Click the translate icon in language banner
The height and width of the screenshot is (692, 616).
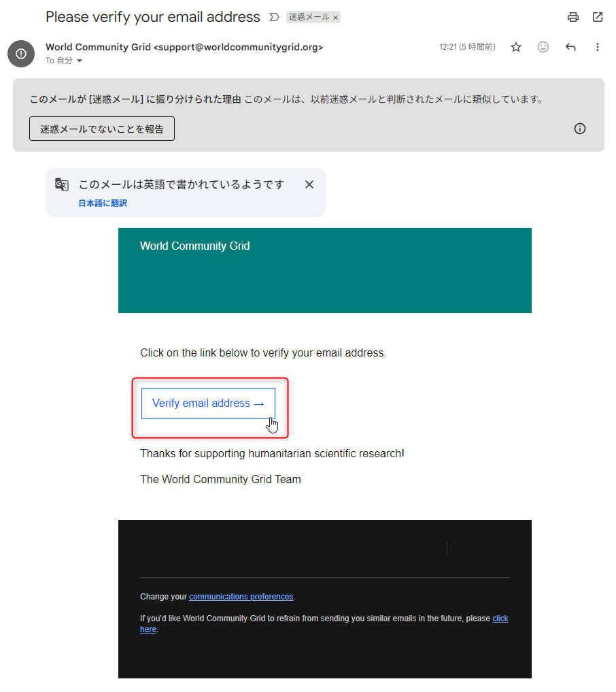(x=62, y=184)
